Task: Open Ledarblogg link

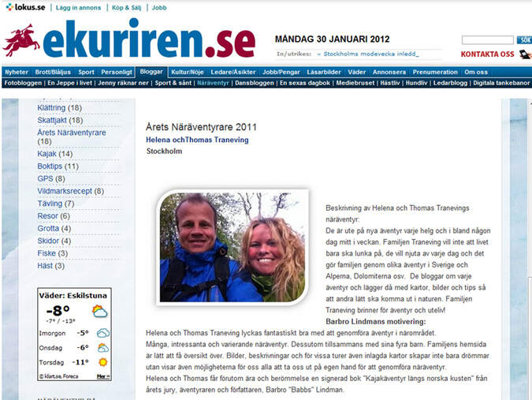Action: click(x=450, y=83)
